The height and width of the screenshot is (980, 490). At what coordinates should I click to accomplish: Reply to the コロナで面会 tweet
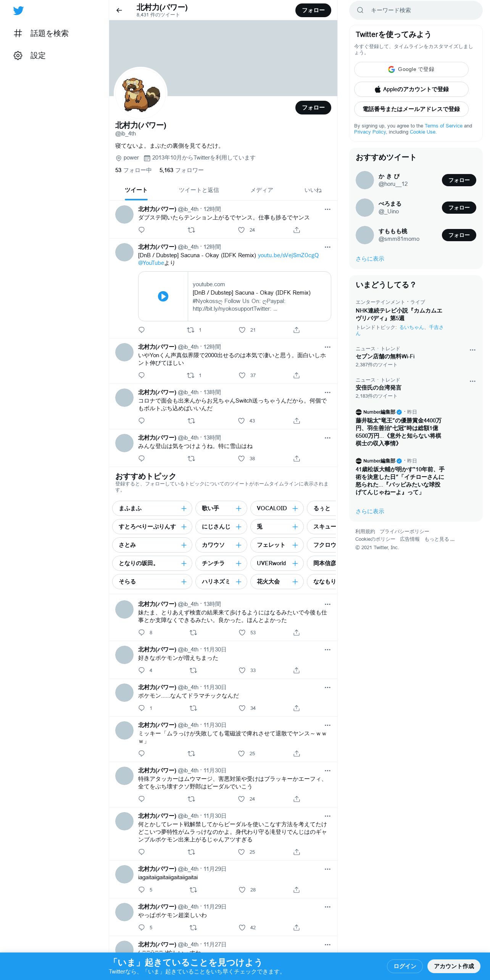(142, 421)
